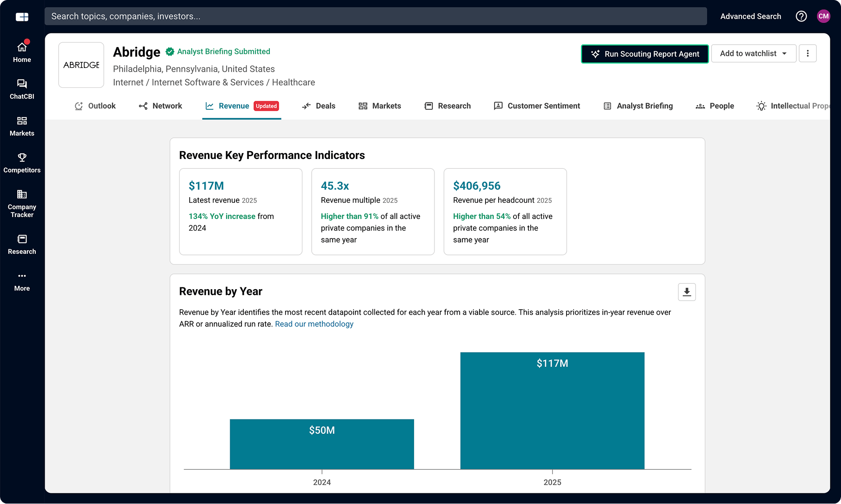Switch to the Customer Sentiment tab
Viewport: 841px width, 504px height.
coord(537,106)
